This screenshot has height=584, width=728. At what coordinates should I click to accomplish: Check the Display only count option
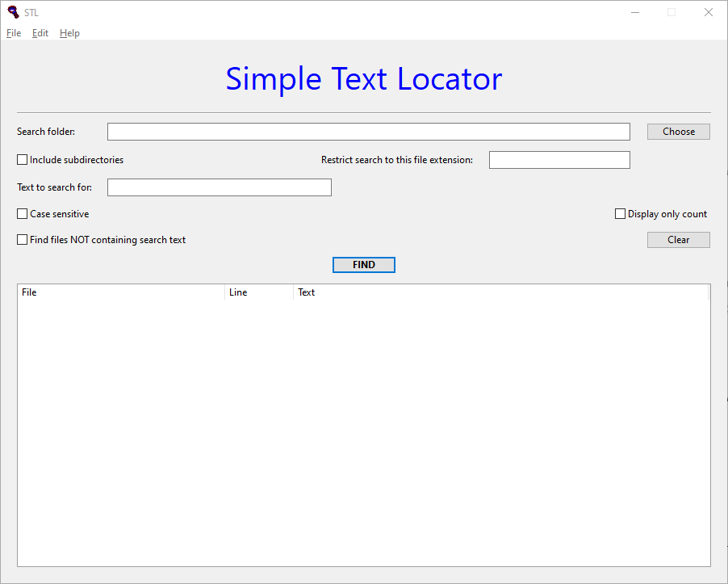(621, 214)
